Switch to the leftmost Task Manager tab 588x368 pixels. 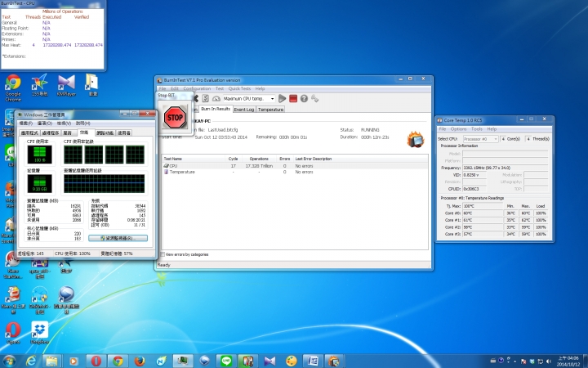pos(29,133)
